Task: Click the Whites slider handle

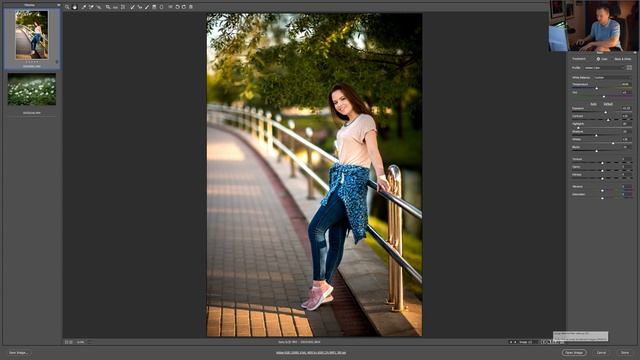Action: tap(613, 143)
